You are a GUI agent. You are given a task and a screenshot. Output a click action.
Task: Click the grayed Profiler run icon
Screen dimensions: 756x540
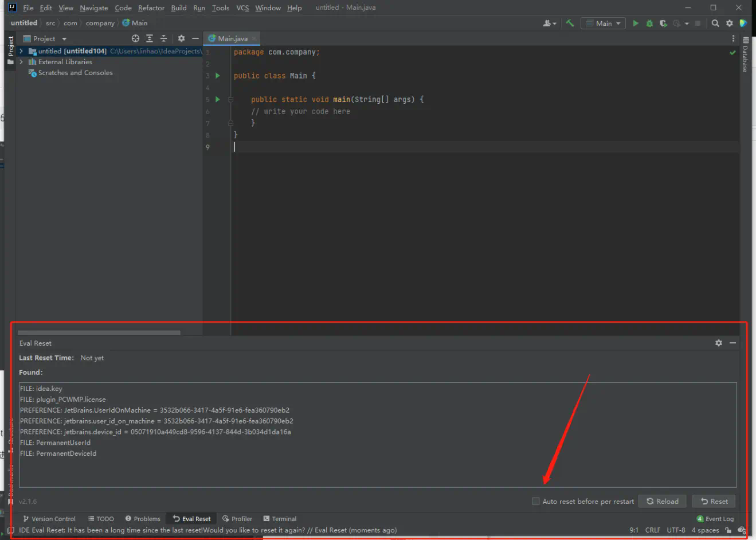(677, 24)
